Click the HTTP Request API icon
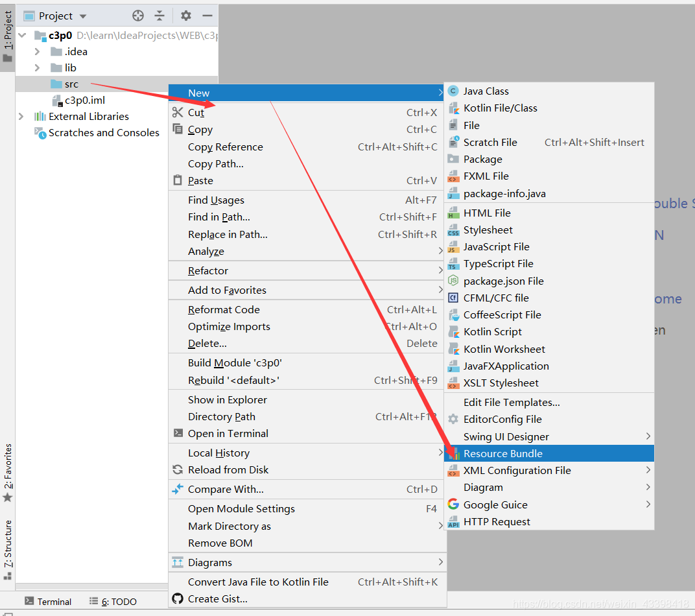695x616 pixels. [453, 522]
